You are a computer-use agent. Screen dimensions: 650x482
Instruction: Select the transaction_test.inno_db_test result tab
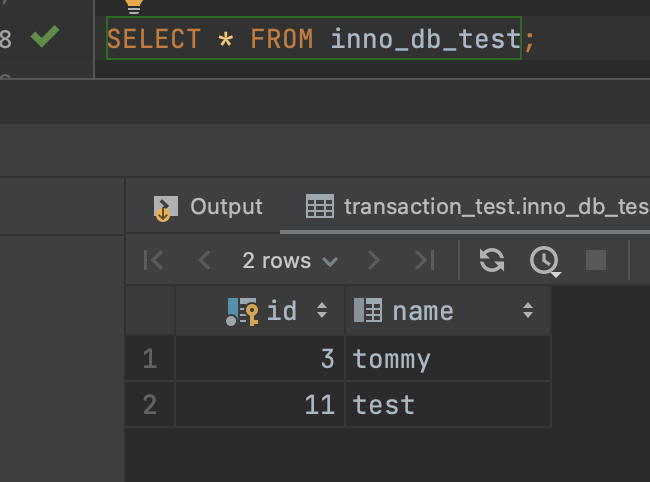480,207
